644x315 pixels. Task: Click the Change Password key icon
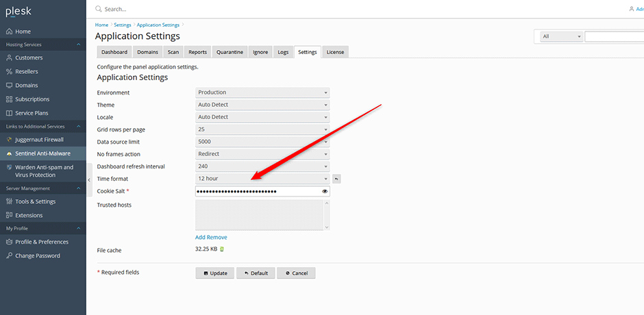tap(9, 255)
